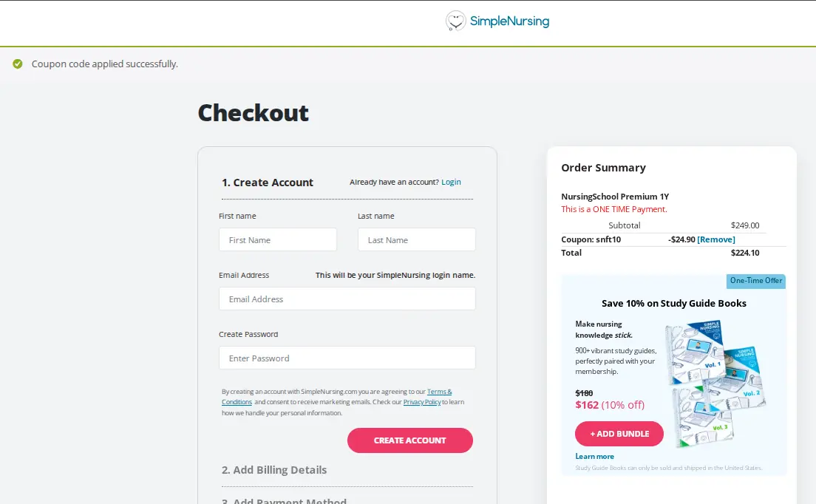This screenshot has width=816, height=504.
Task: Click the SimpleNursing heart logo icon
Action: point(456,21)
